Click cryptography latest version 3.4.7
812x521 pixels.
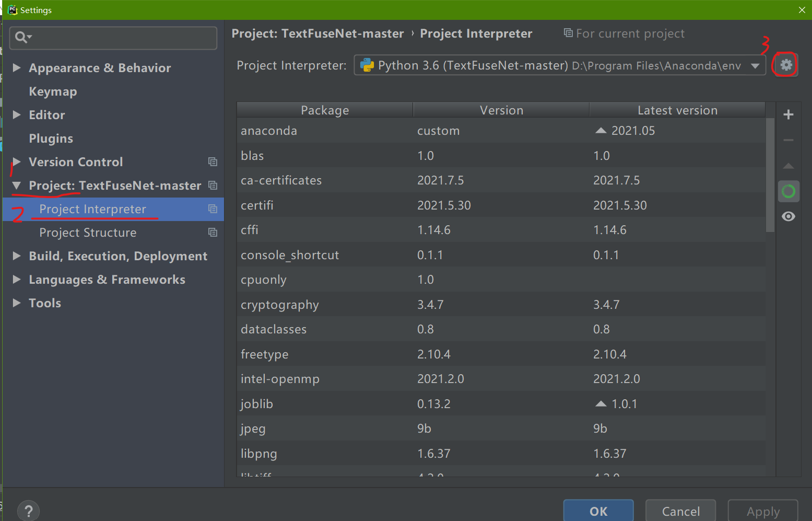[606, 305]
